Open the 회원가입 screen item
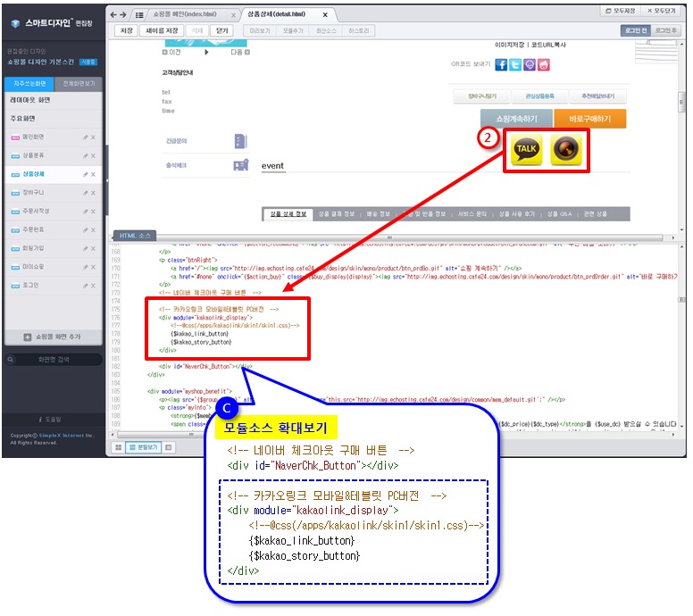 33,249
